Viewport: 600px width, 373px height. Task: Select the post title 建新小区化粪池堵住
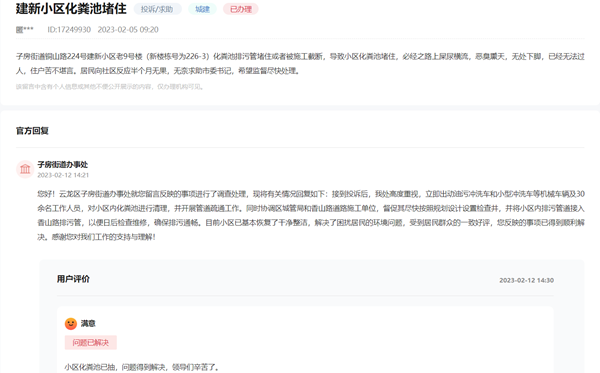(71, 8)
